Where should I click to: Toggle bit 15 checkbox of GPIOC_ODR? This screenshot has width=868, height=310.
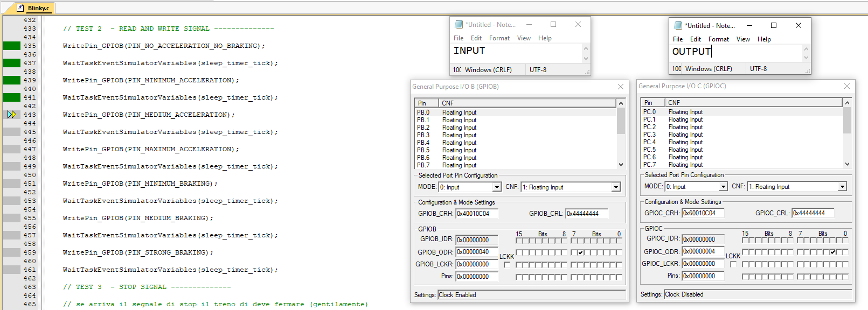(x=745, y=252)
